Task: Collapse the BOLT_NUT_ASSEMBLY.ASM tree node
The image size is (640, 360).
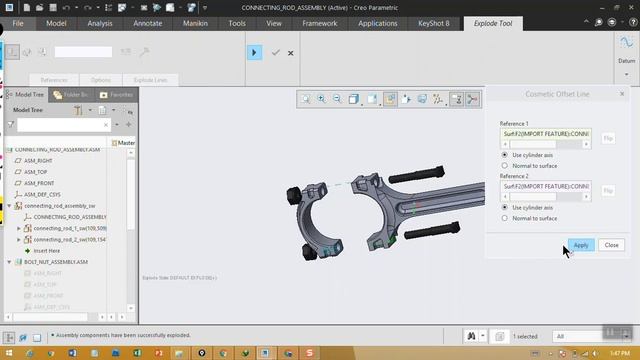Action: 9,262
